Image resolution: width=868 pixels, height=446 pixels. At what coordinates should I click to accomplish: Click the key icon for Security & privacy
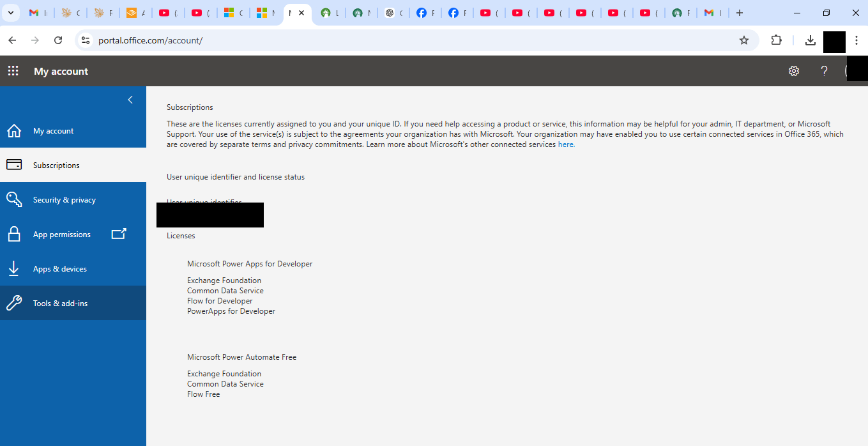pos(14,199)
